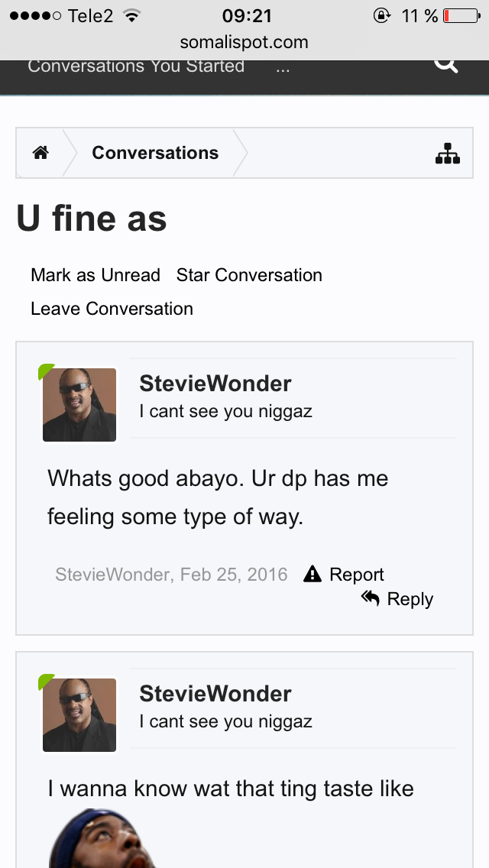Open StevieWonder username on second message
The image size is (489, 868).
pos(215,694)
